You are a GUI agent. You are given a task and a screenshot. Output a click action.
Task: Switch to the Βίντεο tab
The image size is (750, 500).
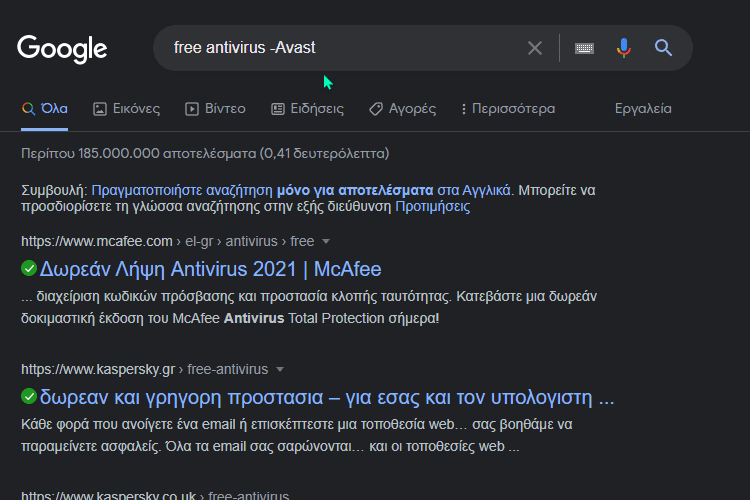[x=215, y=109]
